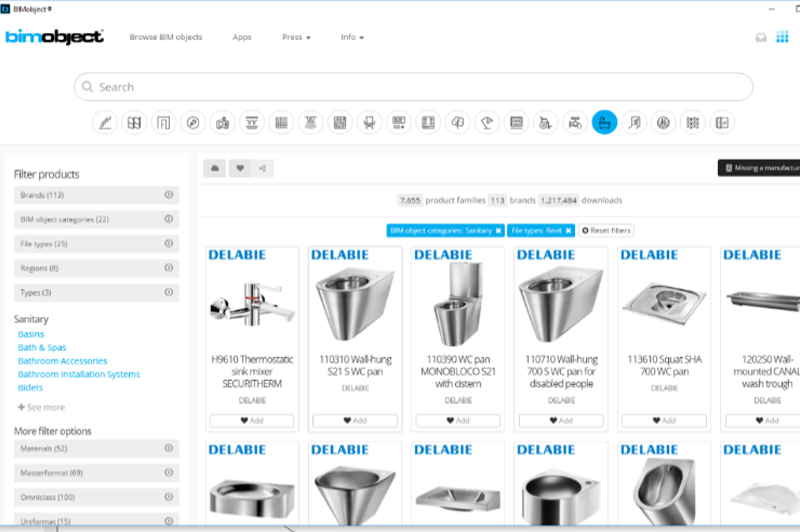Viewport: 800px width, 532px height.
Task: Click the highlighted blue bathtub Sanitary icon
Action: (605, 122)
